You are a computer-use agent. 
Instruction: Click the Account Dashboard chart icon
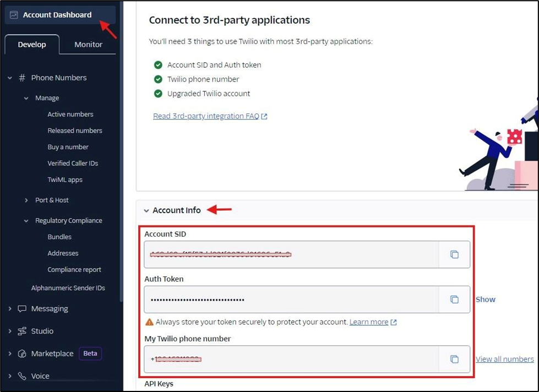14,15
